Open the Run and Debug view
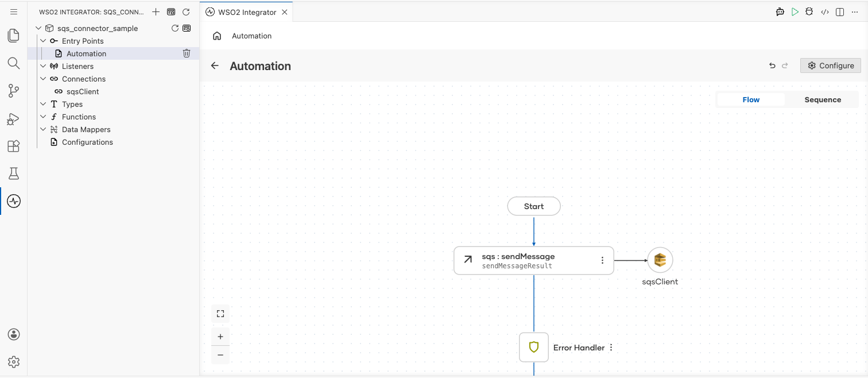The image size is (868, 378). click(14, 118)
